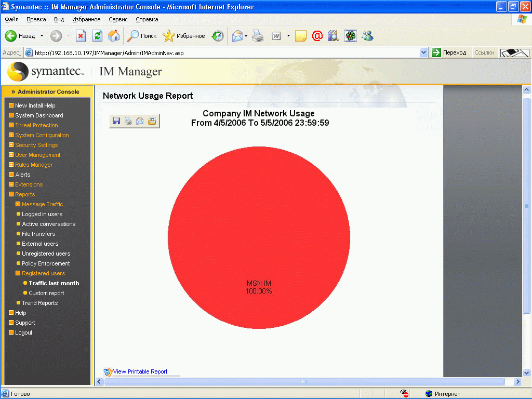Open the System Dashboard link
This screenshot has width=532, height=399.
coord(39,115)
